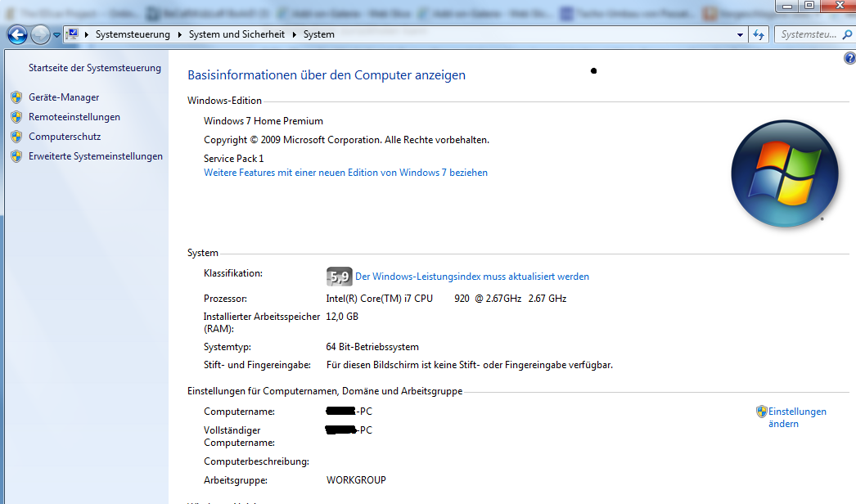Open recent pages dropdown beside nav arrows
Screen dimensions: 856x504
pyautogui.click(x=56, y=35)
